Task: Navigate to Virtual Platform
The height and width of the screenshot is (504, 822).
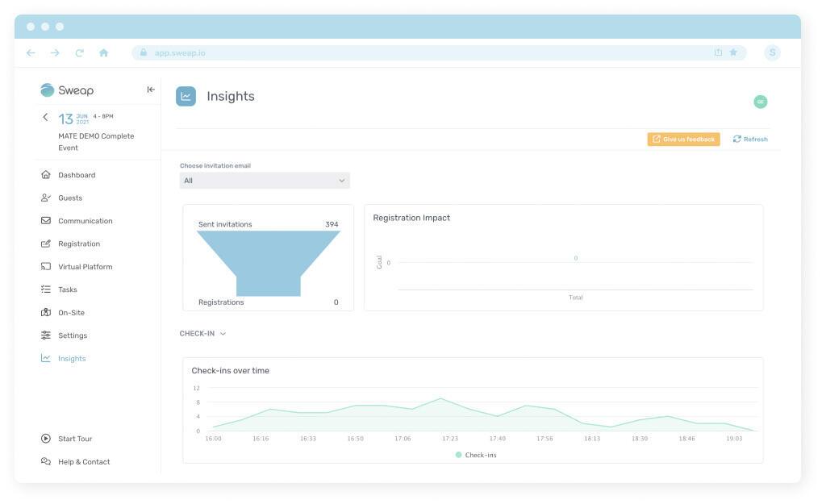Action: point(85,267)
